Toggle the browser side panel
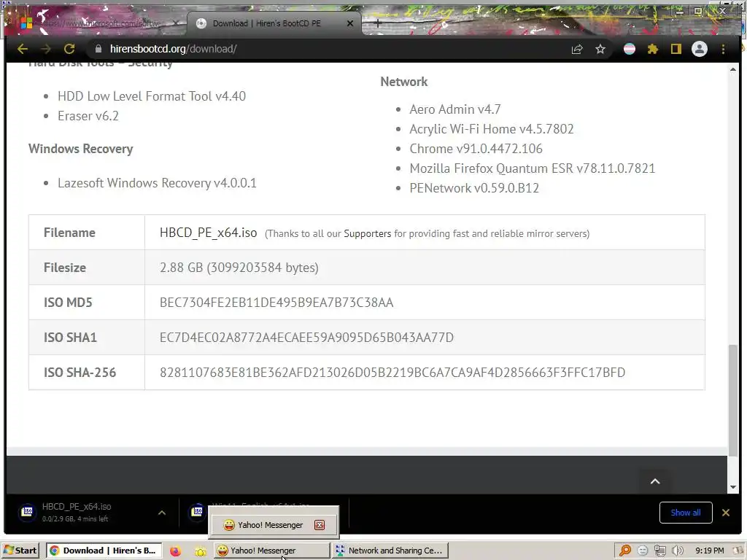The height and width of the screenshot is (560, 747). pos(676,49)
